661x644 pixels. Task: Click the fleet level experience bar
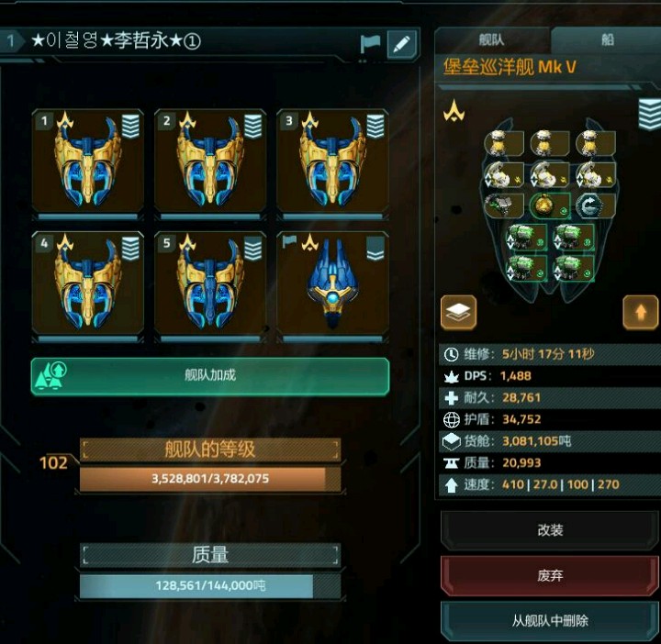(x=210, y=479)
